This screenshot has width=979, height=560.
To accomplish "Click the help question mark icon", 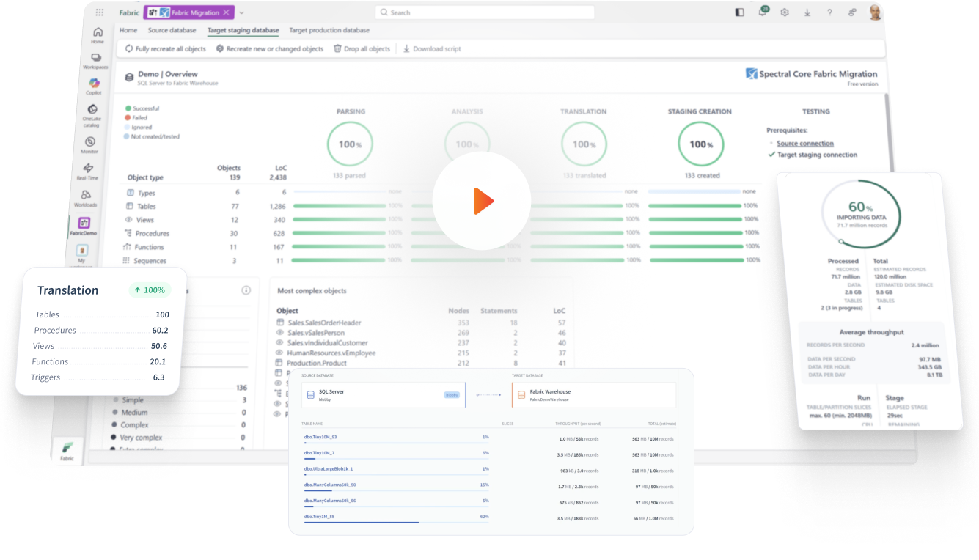I will [x=829, y=12].
